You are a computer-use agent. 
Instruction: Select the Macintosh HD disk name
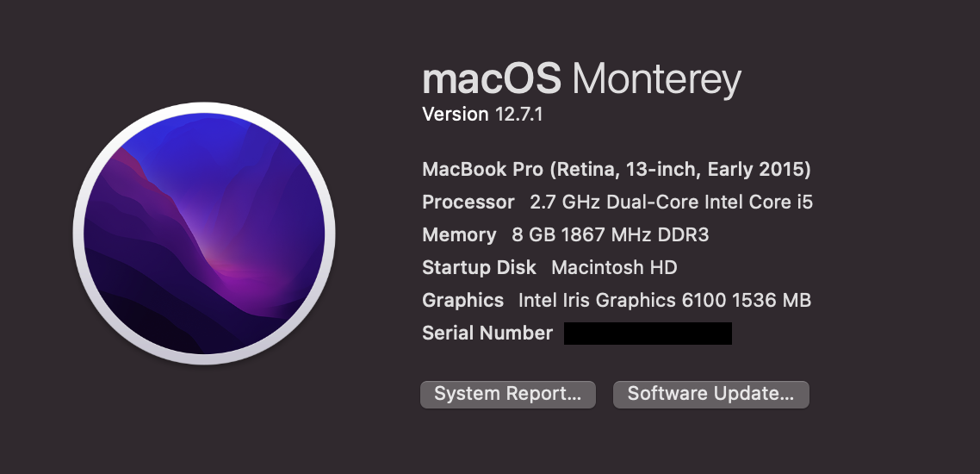(614, 268)
